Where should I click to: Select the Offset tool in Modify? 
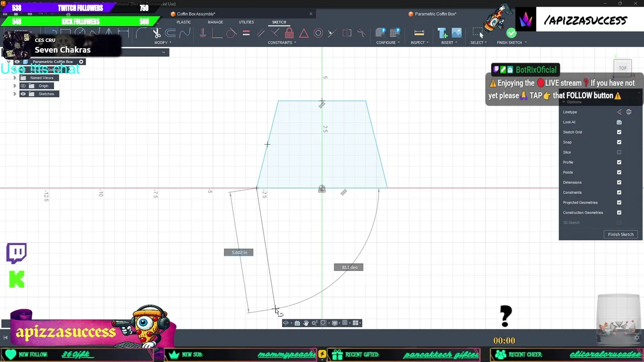171,33
